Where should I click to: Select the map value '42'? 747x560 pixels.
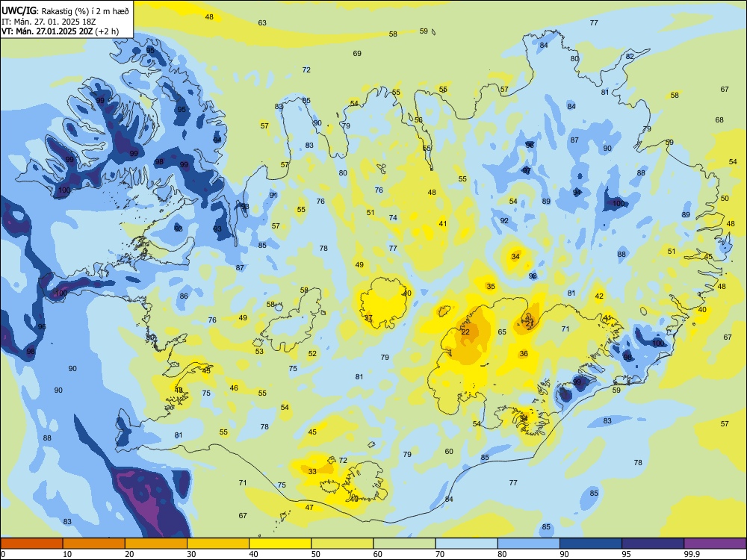point(599,296)
